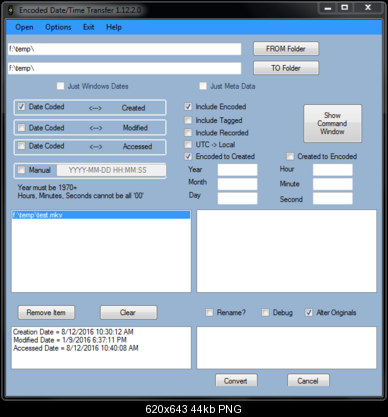388x417 pixels.
Task: Open the Options menu
Action: 58,27
